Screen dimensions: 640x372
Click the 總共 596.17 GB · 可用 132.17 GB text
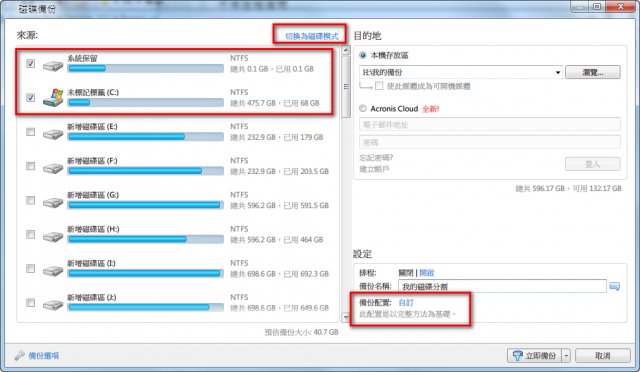pos(569,189)
